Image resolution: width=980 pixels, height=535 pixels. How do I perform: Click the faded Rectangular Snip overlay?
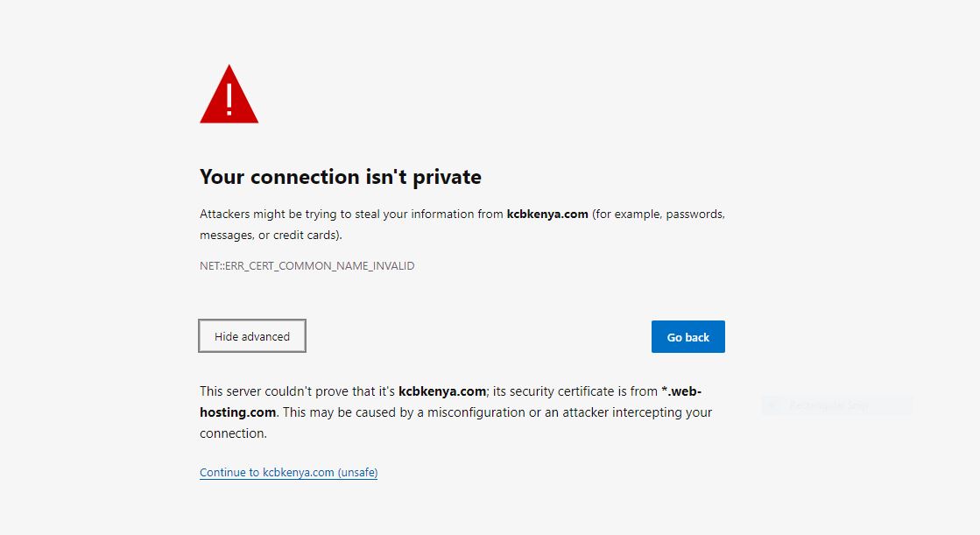837,406
